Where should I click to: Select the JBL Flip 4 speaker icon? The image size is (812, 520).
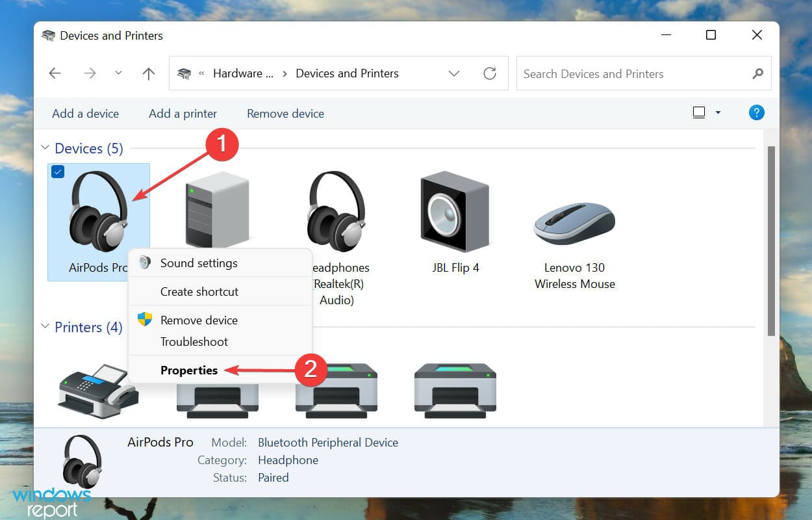[455, 214]
